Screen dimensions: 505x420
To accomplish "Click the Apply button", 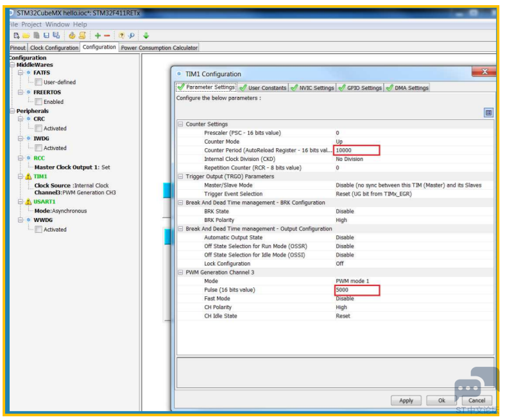I will coord(406,401).
